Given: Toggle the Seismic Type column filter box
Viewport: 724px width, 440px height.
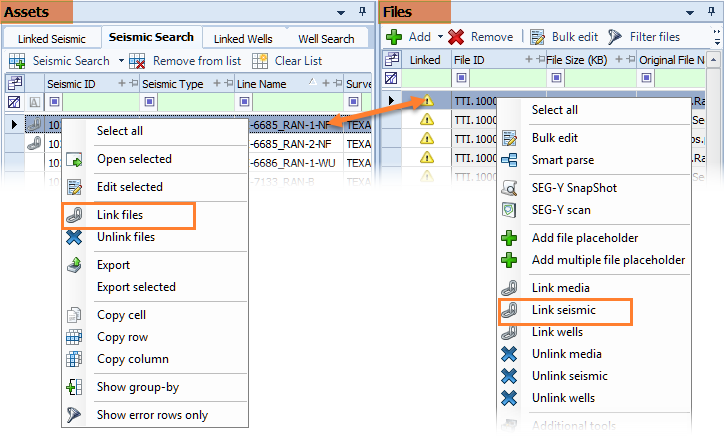Looking at the screenshot, I should [149, 102].
